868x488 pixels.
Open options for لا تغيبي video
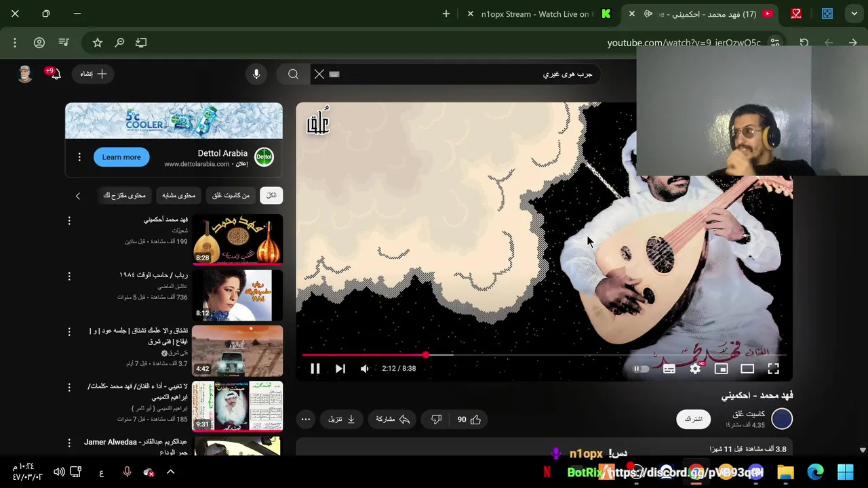click(68, 387)
